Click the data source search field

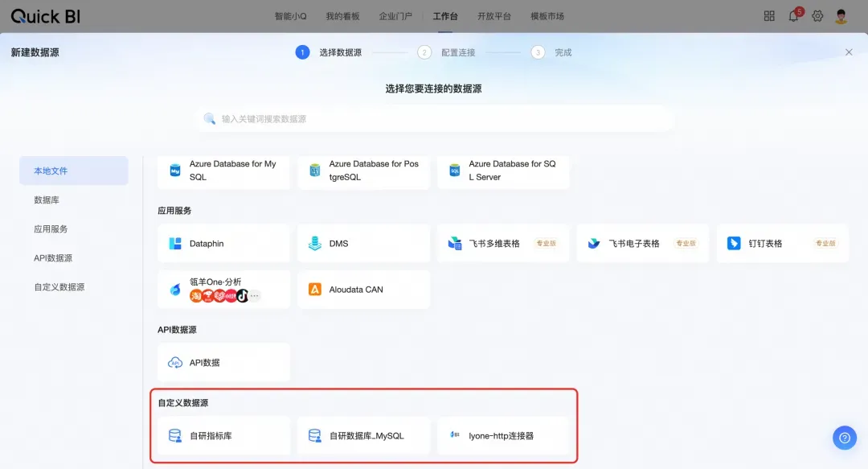click(435, 118)
